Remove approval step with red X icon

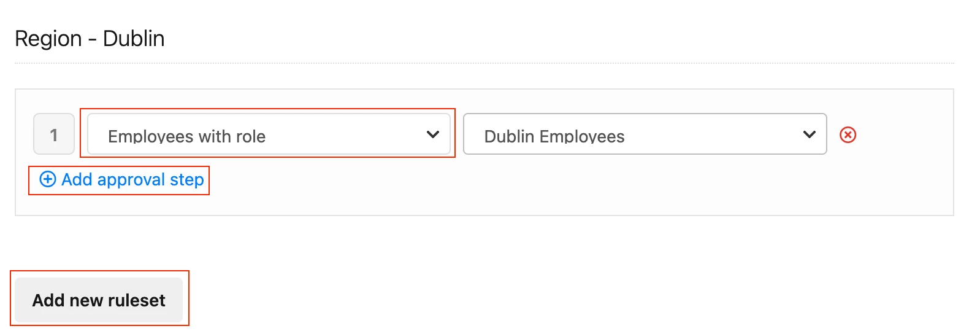tap(848, 134)
